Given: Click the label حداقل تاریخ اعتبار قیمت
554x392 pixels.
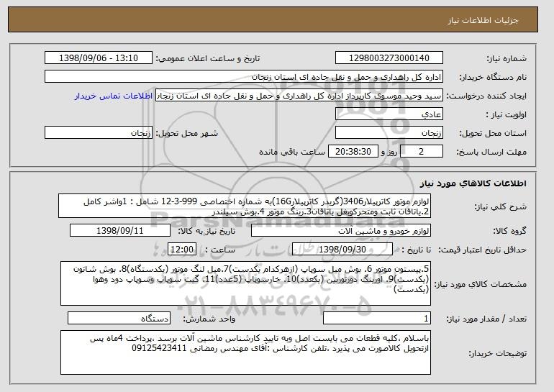Looking at the screenshot, I should tap(483, 250).
